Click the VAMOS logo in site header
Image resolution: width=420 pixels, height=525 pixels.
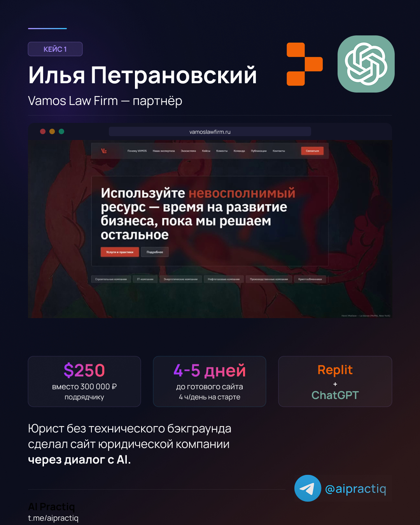[104, 151]
